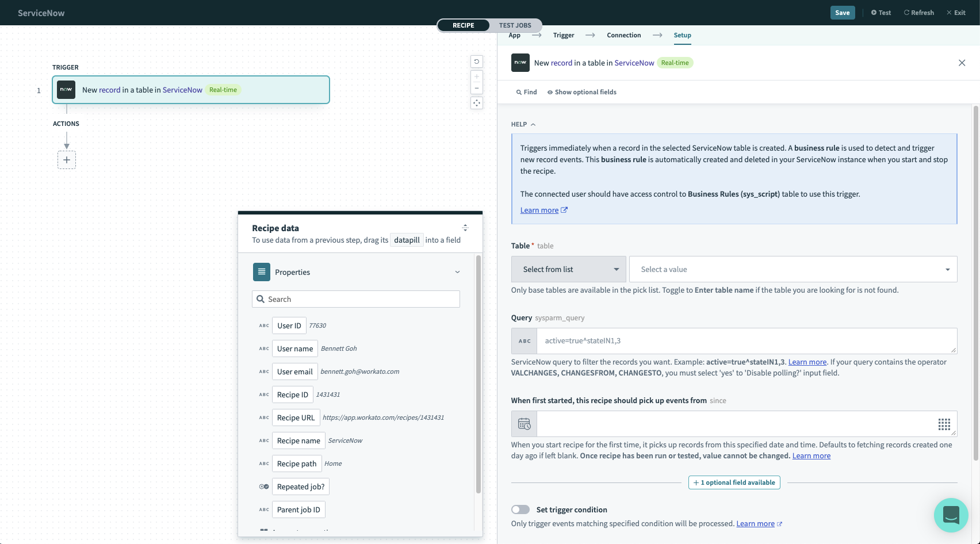This screenshot has height=544, width=980.
Task: Collapse the Properties section chevron
Action: point(457,272)
